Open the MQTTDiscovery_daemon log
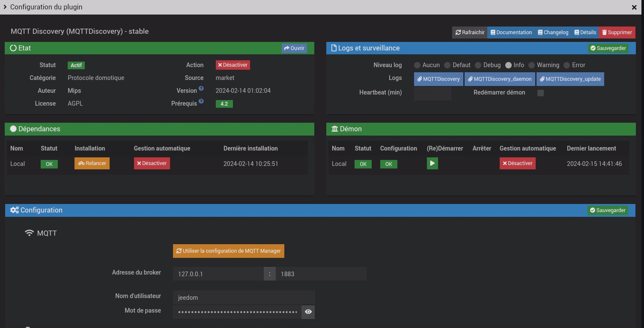 [x=500, y=79]
